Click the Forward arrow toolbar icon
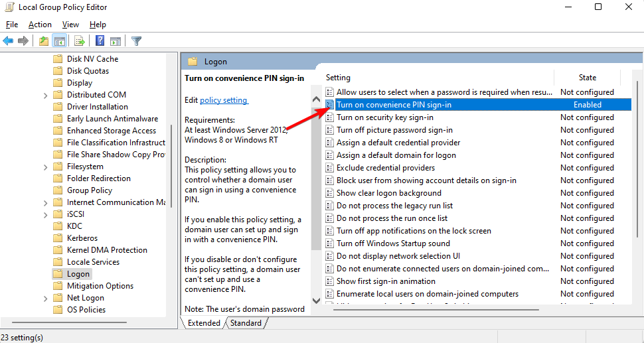The width and height of the screenshot is (644, 343). 23,40
